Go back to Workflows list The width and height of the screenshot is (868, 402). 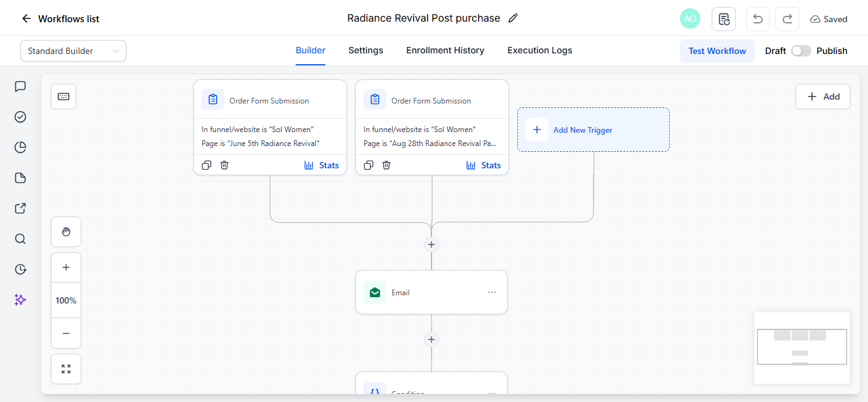tap(60, 18)
